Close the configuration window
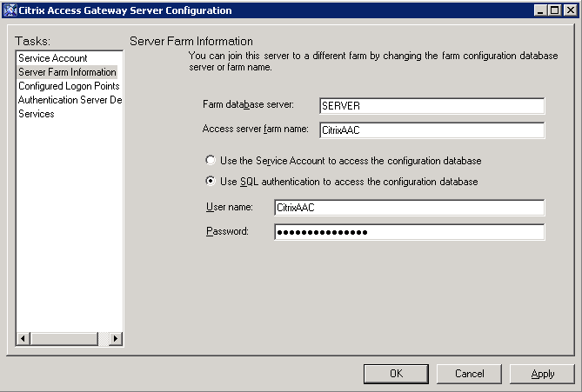582x392 pixels. [570, 10]
